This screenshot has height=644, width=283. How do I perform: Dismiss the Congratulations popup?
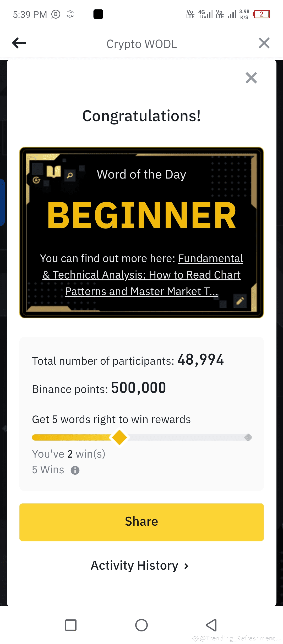tap(251, 78)
